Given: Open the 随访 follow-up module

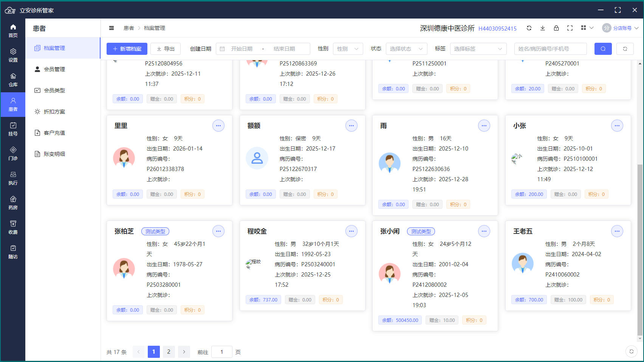Looking at the screenshot, I should [x=13, y=252].
